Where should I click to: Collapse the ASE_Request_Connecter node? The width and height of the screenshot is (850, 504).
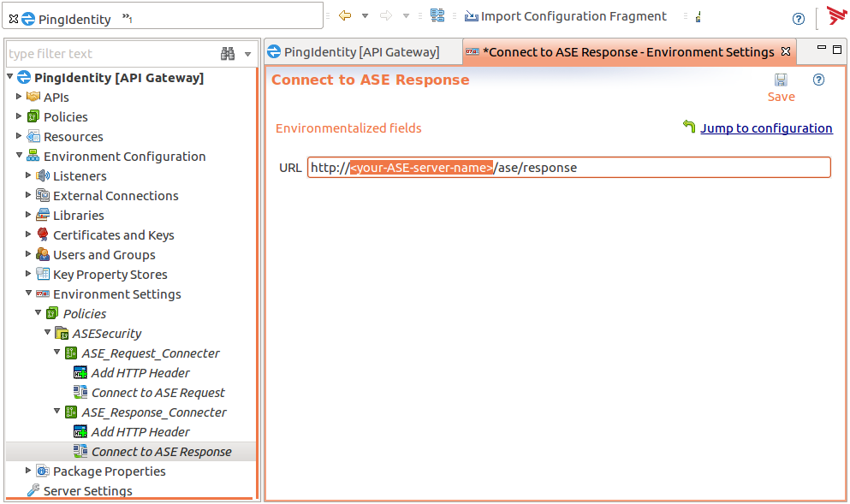pos(57,353)
